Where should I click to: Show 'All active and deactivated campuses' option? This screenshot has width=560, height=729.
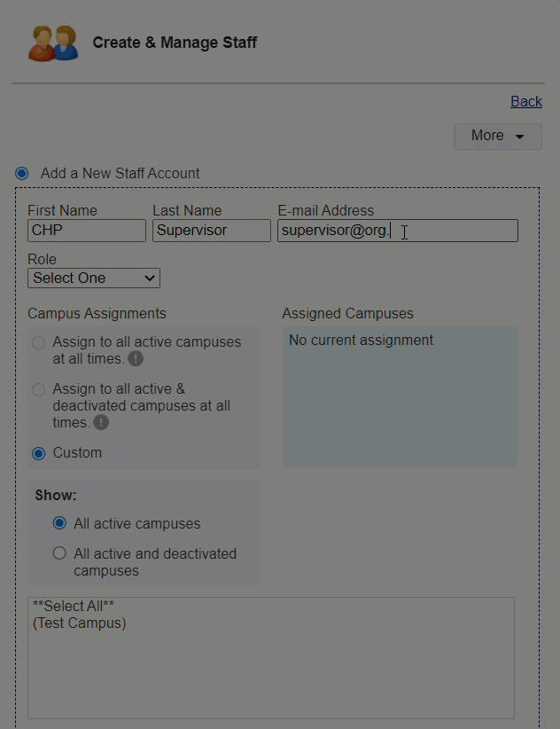[x=59, y=553]
